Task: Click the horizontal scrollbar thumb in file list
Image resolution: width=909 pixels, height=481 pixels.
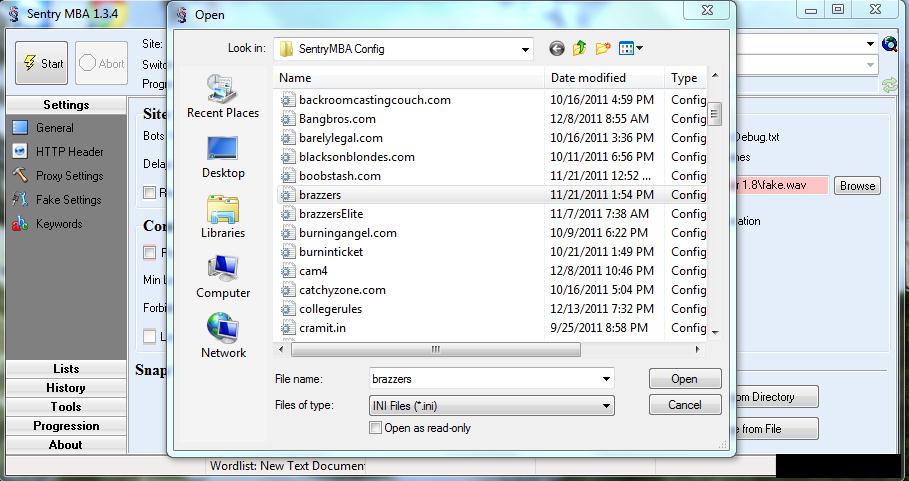Action: pos(435,349)
